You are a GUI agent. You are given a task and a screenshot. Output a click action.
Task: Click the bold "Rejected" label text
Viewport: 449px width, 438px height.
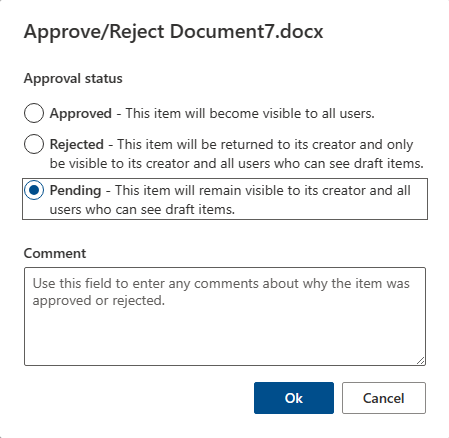click(x=77, y=144)
